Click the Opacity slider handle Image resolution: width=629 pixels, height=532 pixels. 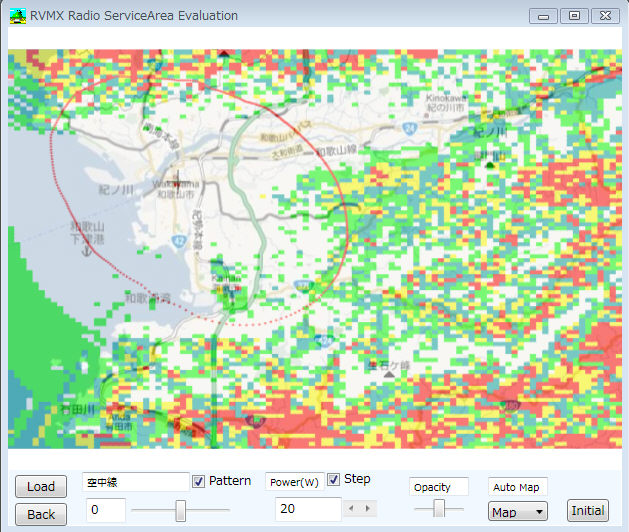[x=439, y=509]
